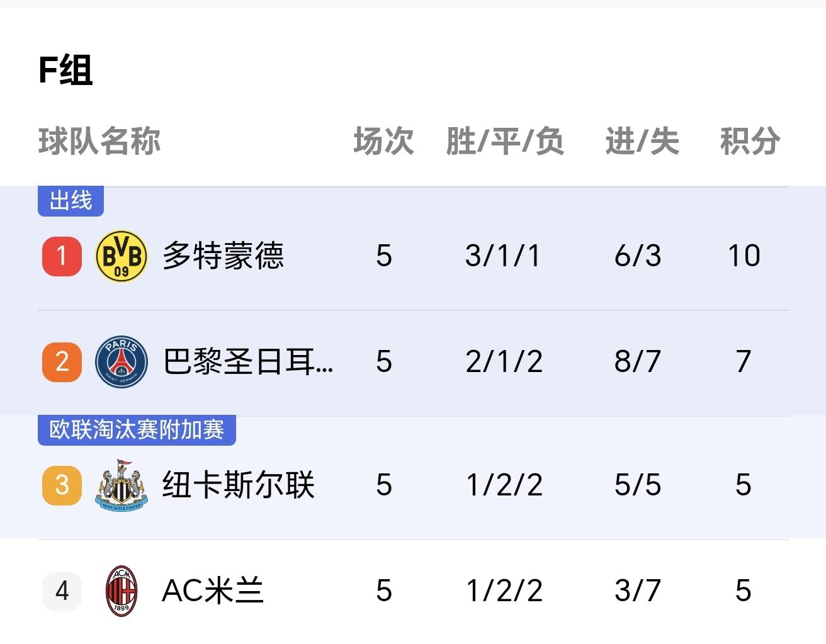The width and height of the screenshot is (826, 644).
Task: Click the 积分 column header
Action: 750,141
